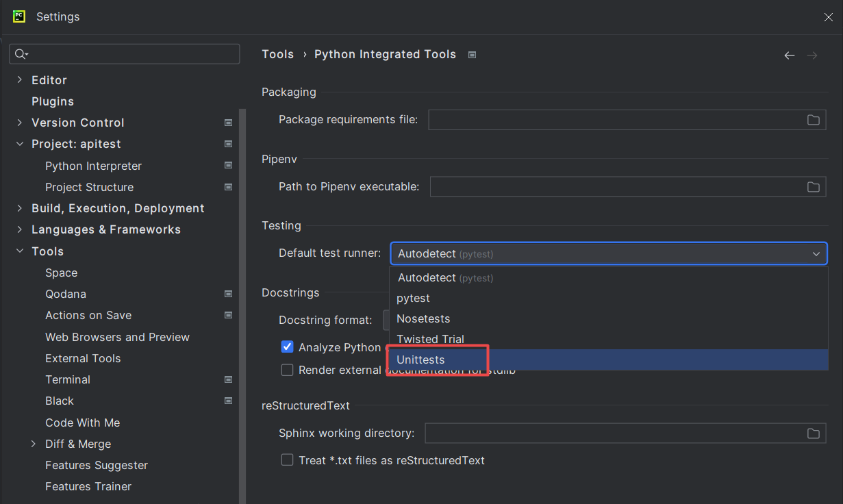843x504 pixels.
Task: Collapse the Project: apitest node
Action: click(19, 144)
